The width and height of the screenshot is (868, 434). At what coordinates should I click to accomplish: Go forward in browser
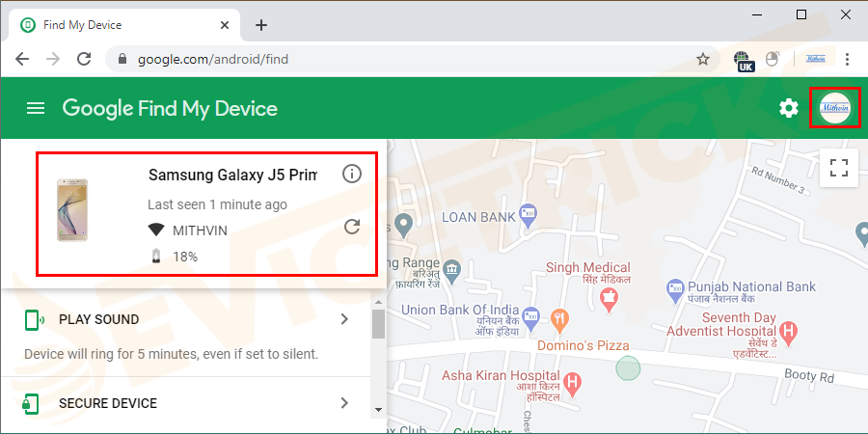(53, 59)
